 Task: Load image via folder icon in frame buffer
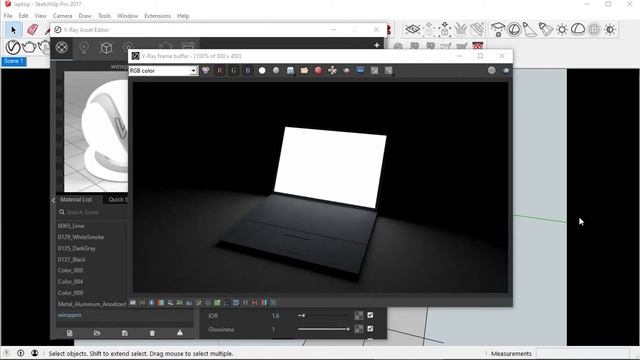pos(304,71)
